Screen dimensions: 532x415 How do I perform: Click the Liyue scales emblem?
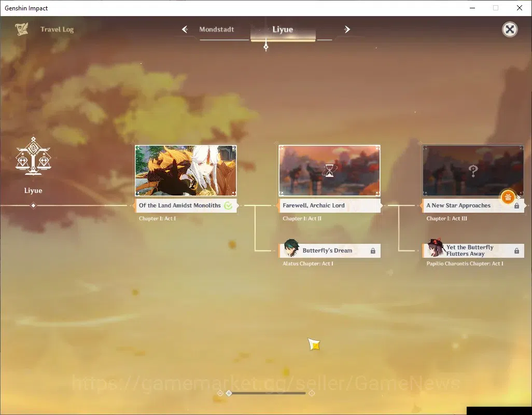click(x=33, y=156)
